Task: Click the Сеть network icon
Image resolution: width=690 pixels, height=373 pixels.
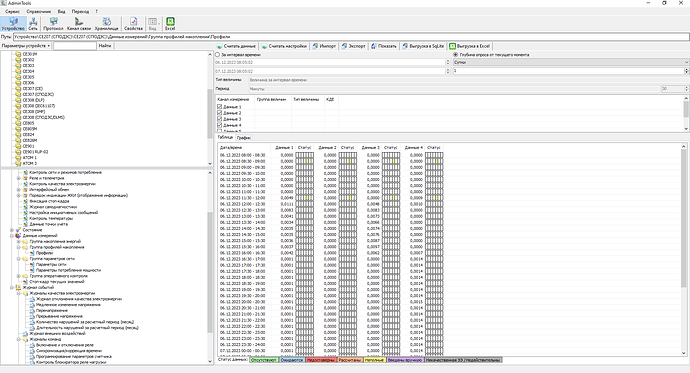Action: coord(33,24)
